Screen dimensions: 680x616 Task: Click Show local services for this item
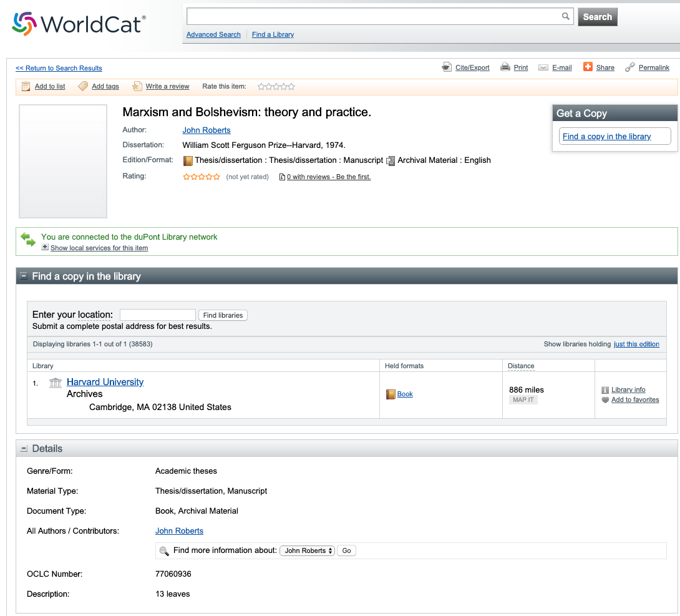point(99,248)
